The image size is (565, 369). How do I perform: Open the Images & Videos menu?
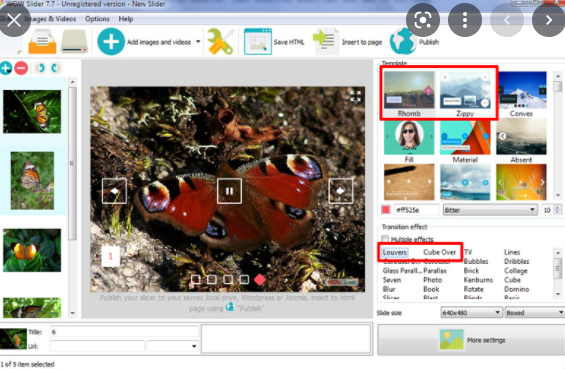tap(50, 19)
